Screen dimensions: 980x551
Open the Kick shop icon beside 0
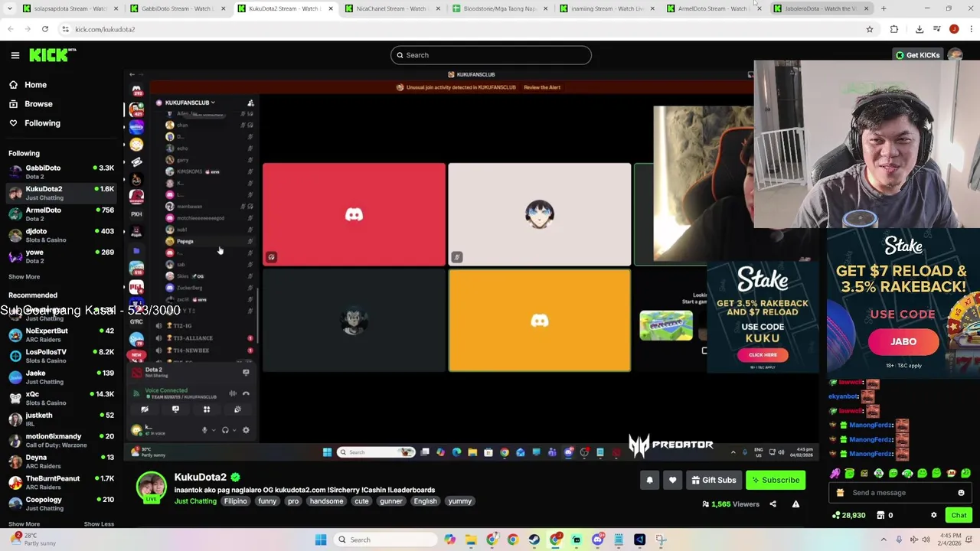tap(880, 515)
